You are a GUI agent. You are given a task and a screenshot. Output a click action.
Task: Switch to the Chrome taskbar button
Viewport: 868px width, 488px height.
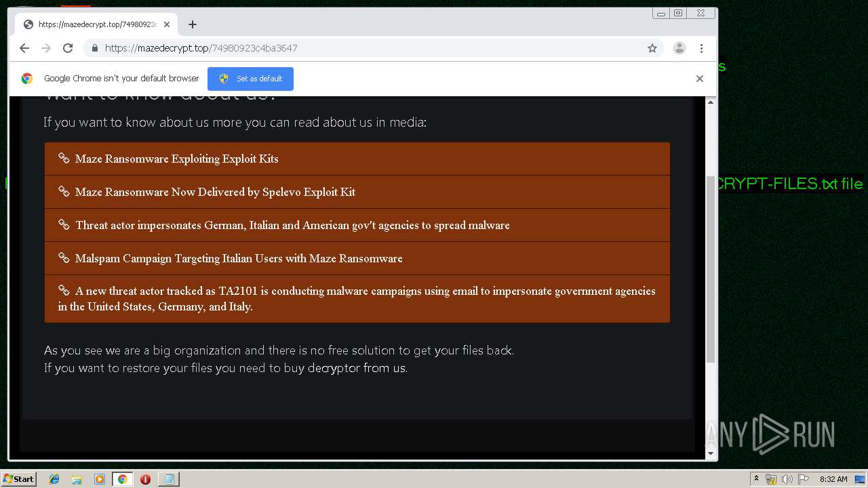(122, 479)
